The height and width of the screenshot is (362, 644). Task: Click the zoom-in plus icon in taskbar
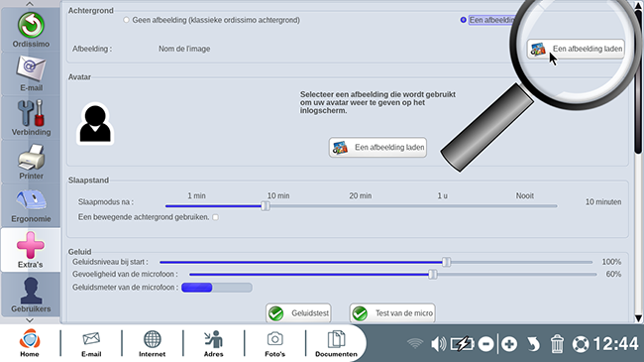pyautogui.click(x=509, y=344)
